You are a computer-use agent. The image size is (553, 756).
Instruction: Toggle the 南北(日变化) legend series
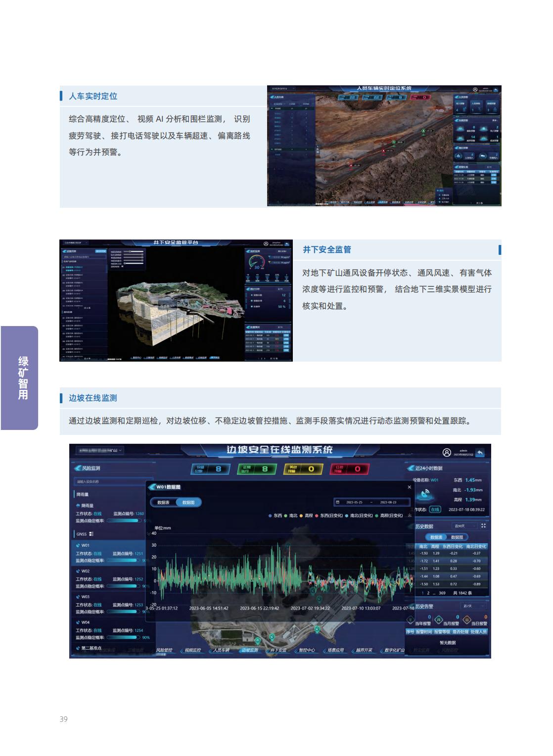pyautogui.click(x=359, y=515)
